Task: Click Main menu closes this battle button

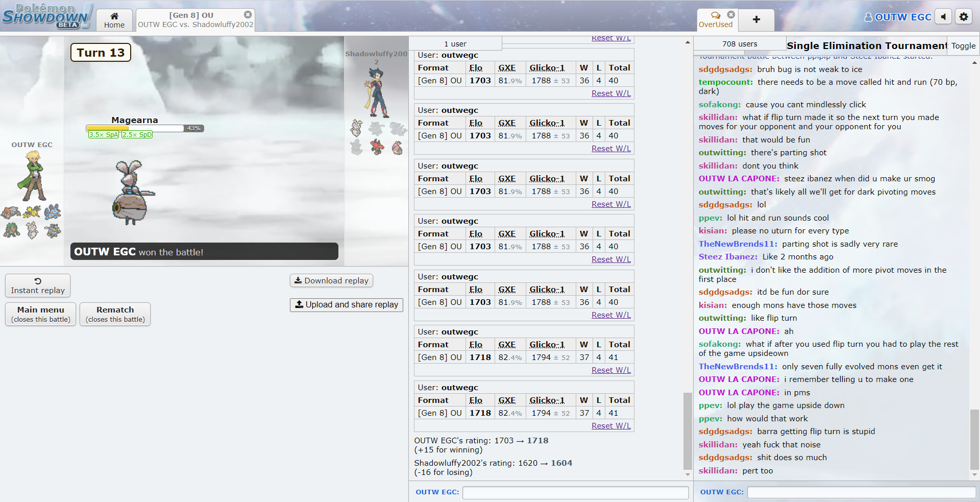Action: (41, 314)
